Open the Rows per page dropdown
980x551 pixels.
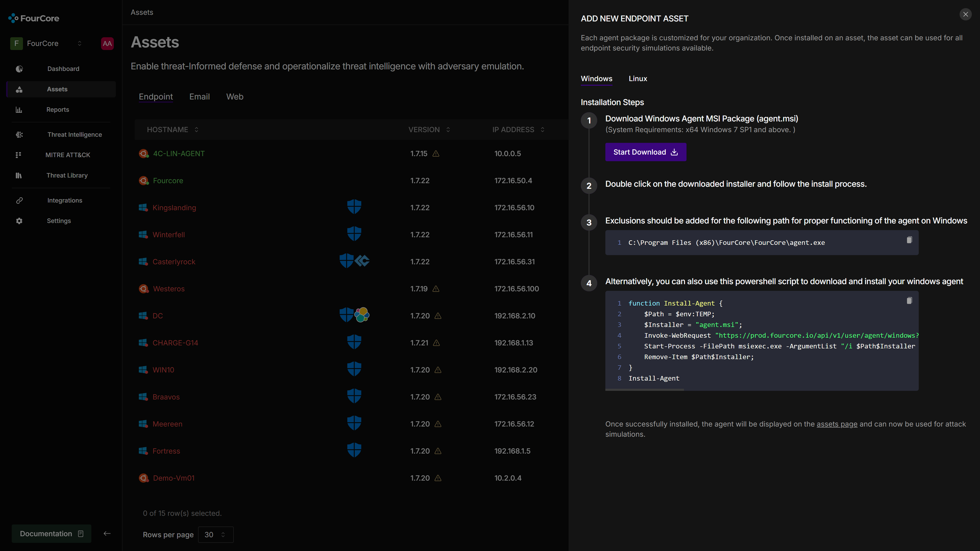tap(215, 535)
